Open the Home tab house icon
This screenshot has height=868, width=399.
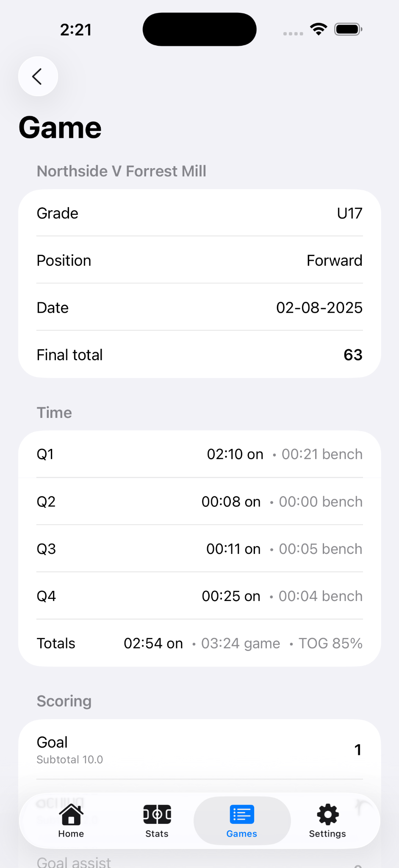click(71, 815)
